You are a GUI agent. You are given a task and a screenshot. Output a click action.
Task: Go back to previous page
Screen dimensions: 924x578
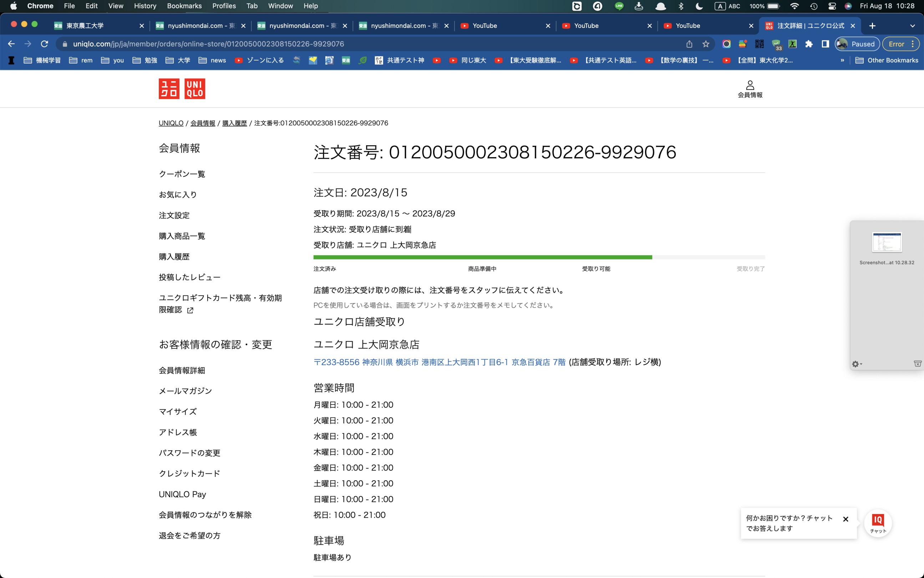click(11, 44)
